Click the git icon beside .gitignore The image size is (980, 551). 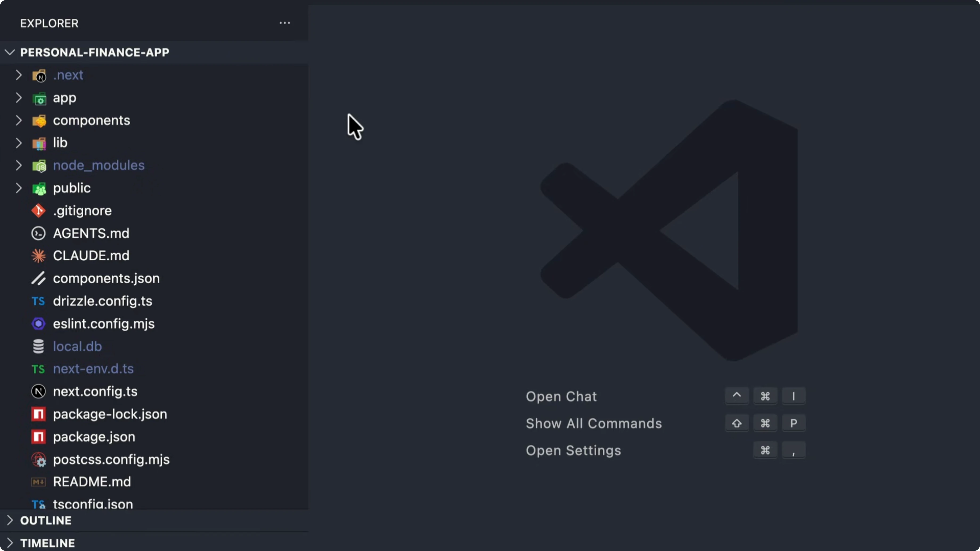point(38,211)
